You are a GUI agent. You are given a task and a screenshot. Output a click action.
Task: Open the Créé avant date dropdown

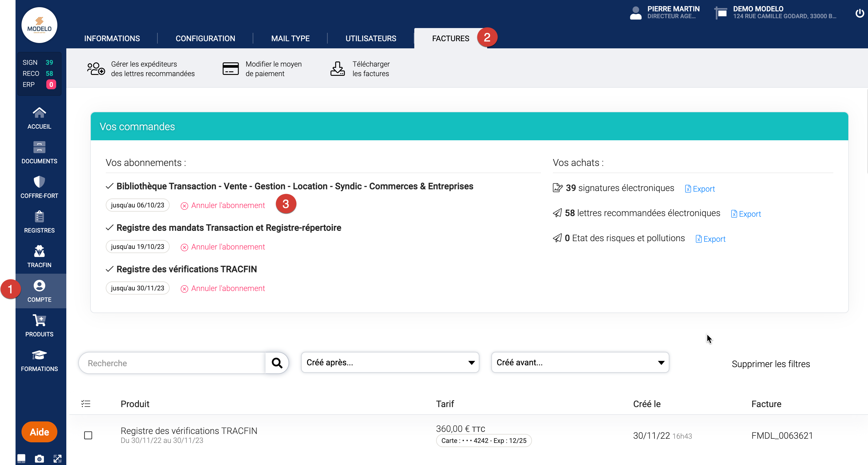coord(580,362)
